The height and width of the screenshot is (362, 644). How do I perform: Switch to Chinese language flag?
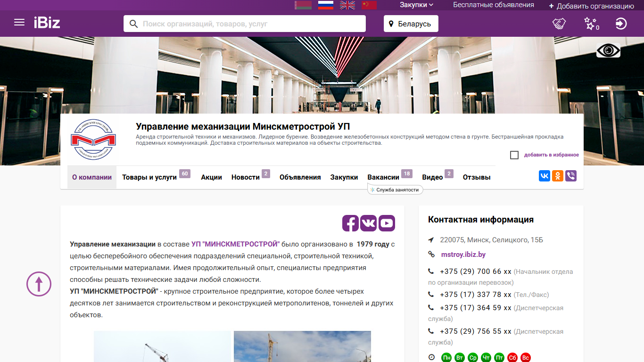[x=370, y=5]
